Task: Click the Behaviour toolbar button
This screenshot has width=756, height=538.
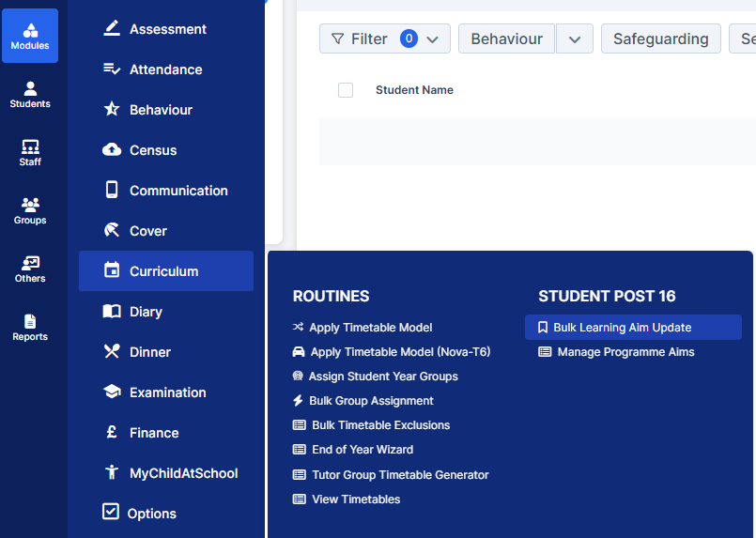Action: 506,38
